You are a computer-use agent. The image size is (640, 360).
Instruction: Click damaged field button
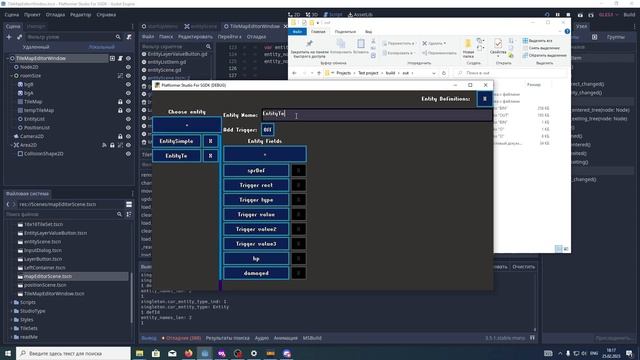click(x=256, y=273)
